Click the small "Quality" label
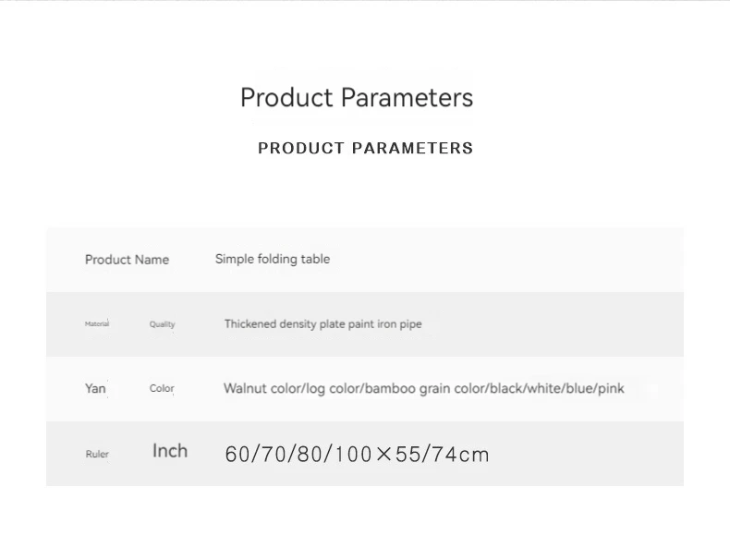The image size is (730, 560). pos(162,324)
